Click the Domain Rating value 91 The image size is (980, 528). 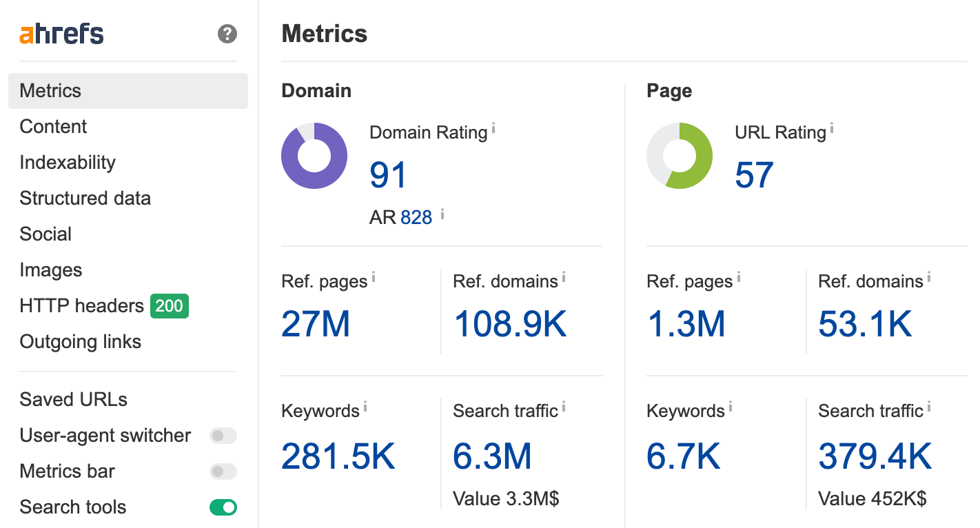[389, 175]
